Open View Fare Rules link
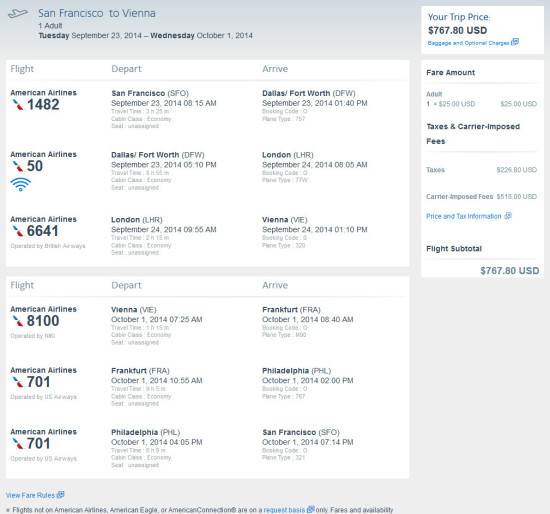550x514 pixels. (30, 495)
